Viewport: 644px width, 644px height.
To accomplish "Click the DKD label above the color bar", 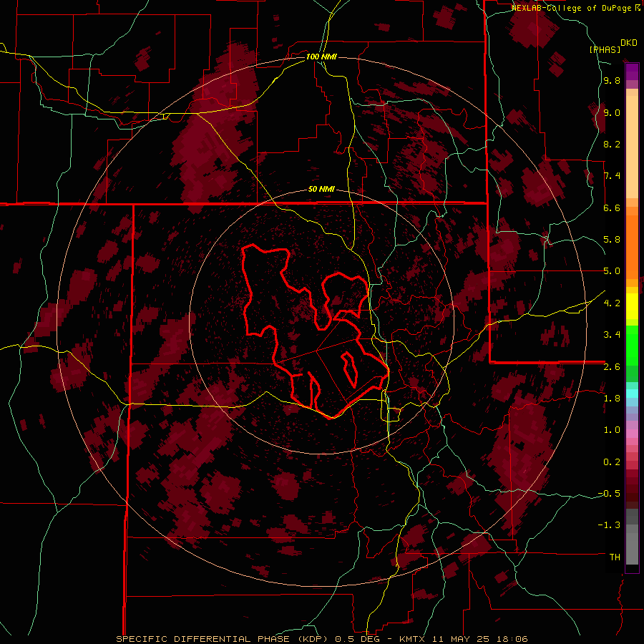I will point(629,43).
